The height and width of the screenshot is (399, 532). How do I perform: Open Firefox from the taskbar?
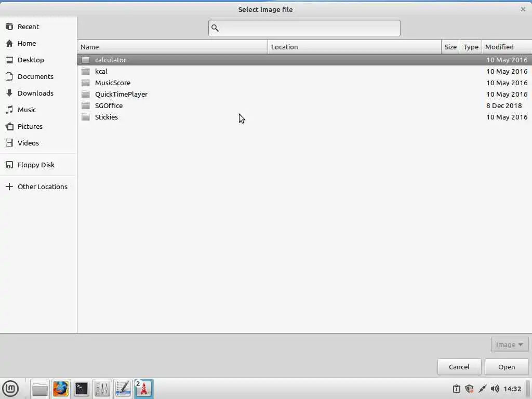(61, 389)
